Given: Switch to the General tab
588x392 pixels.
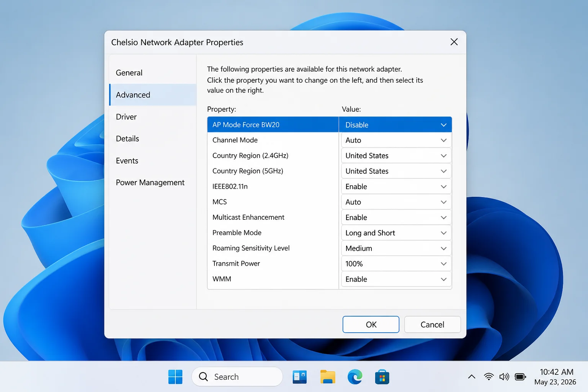Looking at the screenshot, I should (153, 73).
